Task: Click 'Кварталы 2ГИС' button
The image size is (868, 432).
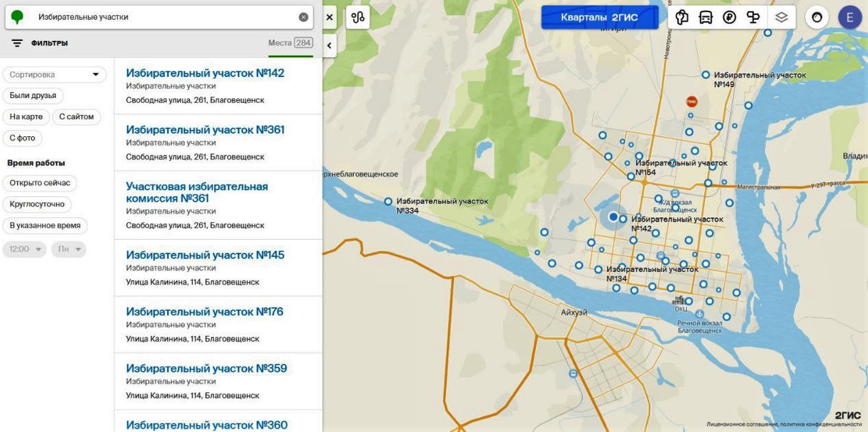Action: click(x=599, y=18)
